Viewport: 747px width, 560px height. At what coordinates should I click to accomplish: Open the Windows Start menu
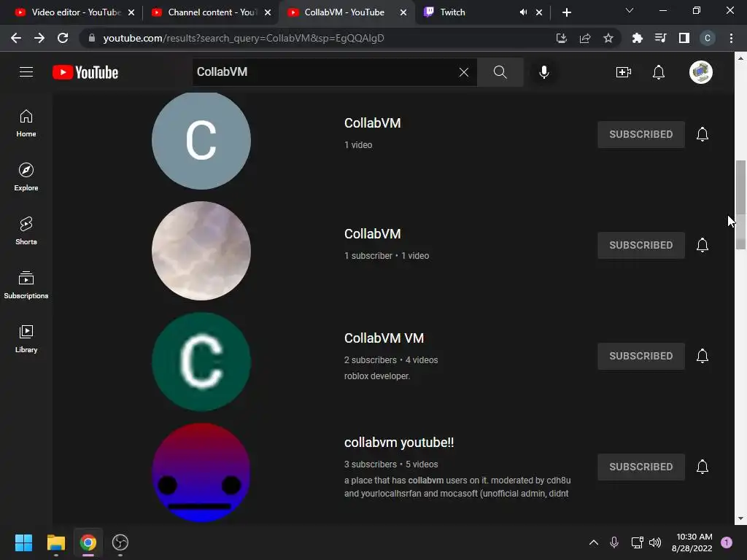[23, 542]
